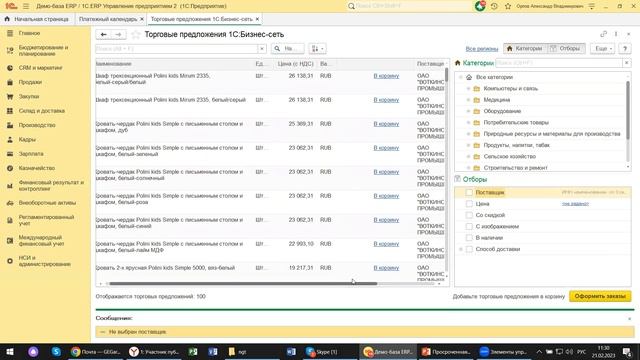Add Кровать 2-х ярусная Simple 5000 в корзину

(386, 268)
